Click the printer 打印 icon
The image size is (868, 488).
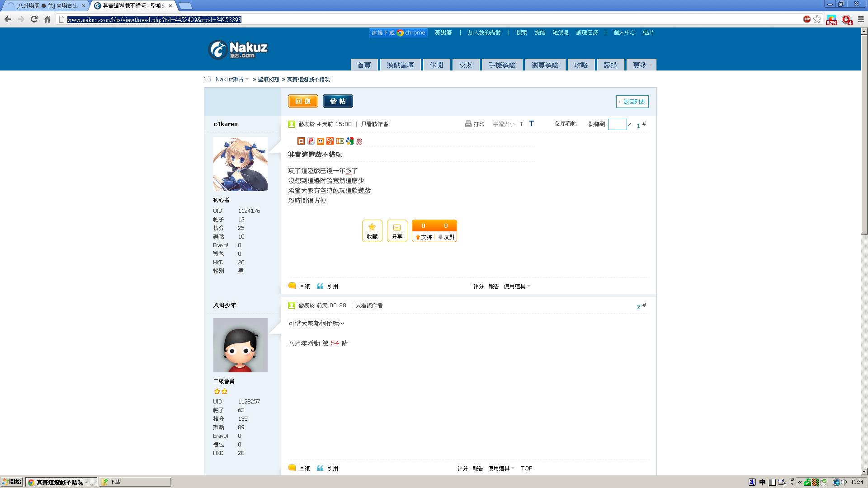coord(468,124)
